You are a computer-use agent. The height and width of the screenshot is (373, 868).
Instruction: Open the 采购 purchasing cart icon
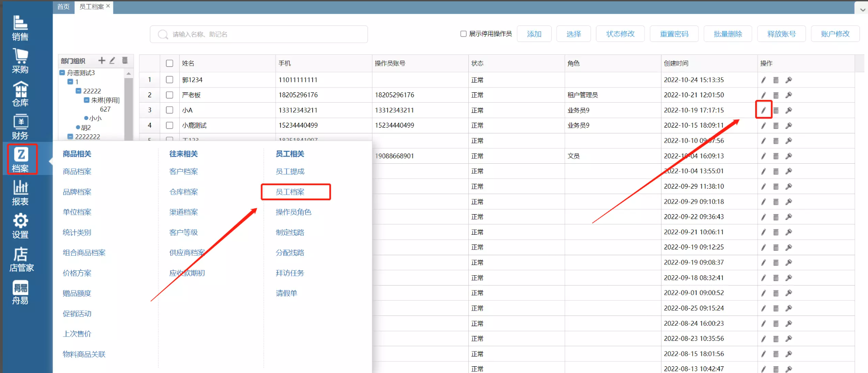[20, 61]
